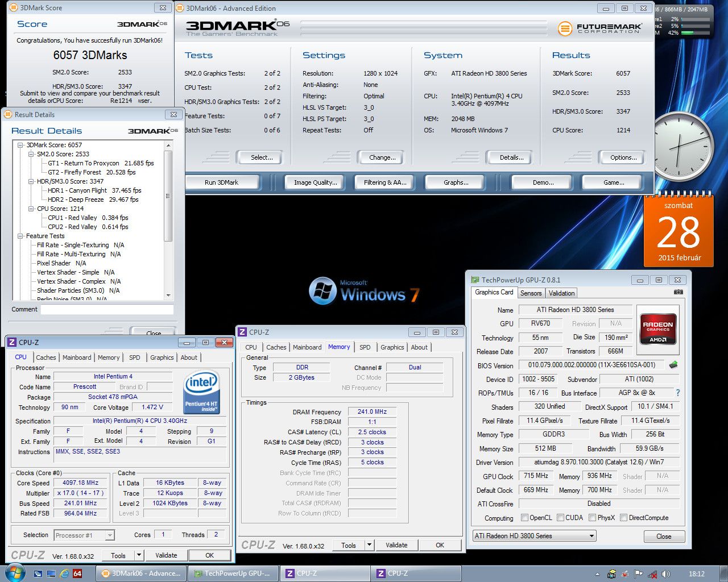
Task: Click the taskbar clock showing 18:12
Action: [696, 574]
